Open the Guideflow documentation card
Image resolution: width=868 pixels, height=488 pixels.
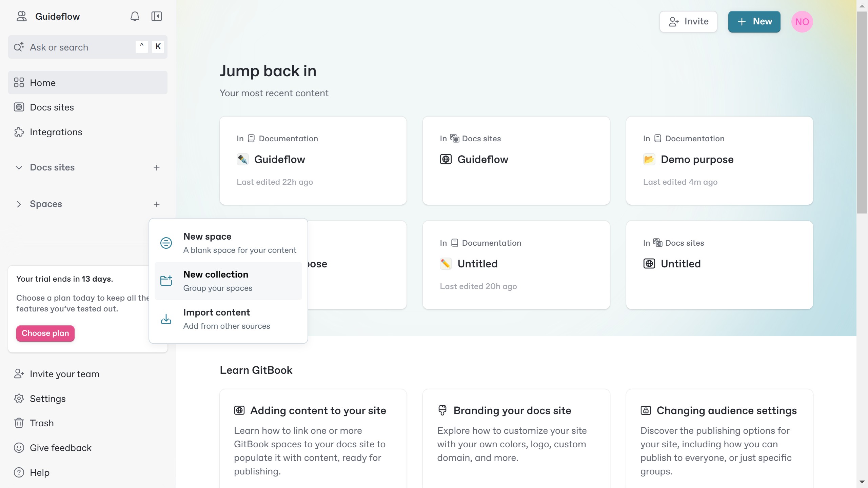[313, 161]
